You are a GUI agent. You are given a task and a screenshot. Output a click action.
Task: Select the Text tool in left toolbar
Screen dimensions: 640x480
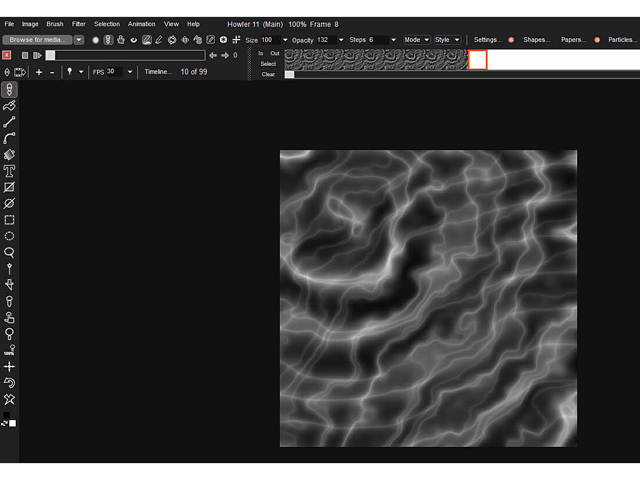9,171
